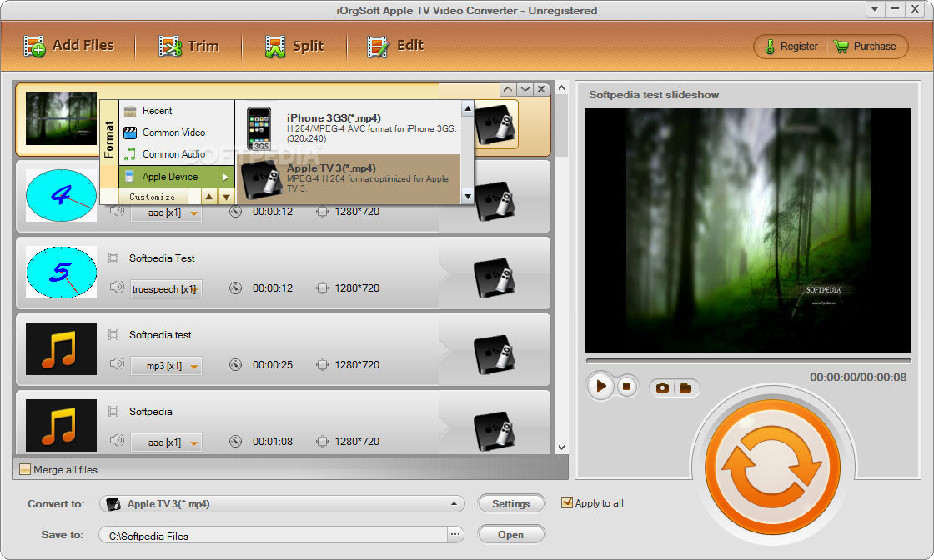
Task: Open snapshot folder icon
Action: pos(685,388)
